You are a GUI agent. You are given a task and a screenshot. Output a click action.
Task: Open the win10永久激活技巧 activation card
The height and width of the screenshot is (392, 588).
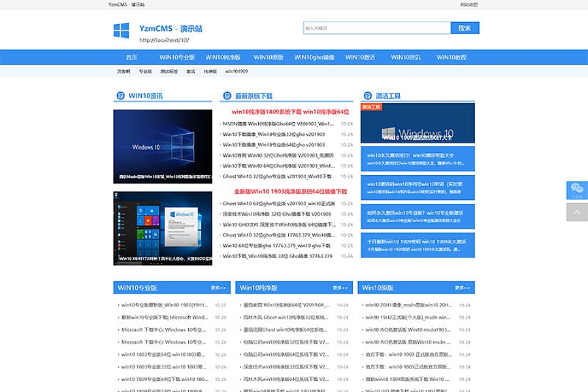(x=417, y=159)
